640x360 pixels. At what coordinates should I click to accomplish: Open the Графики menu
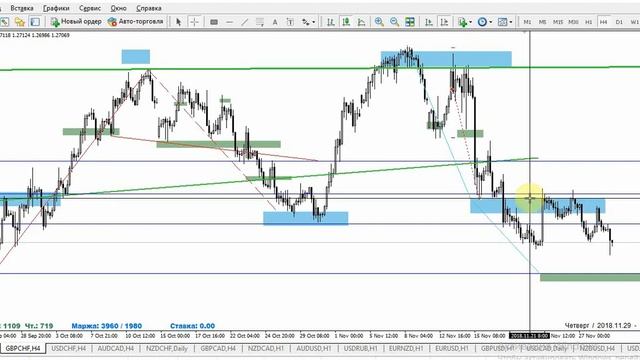pos(56,8)
